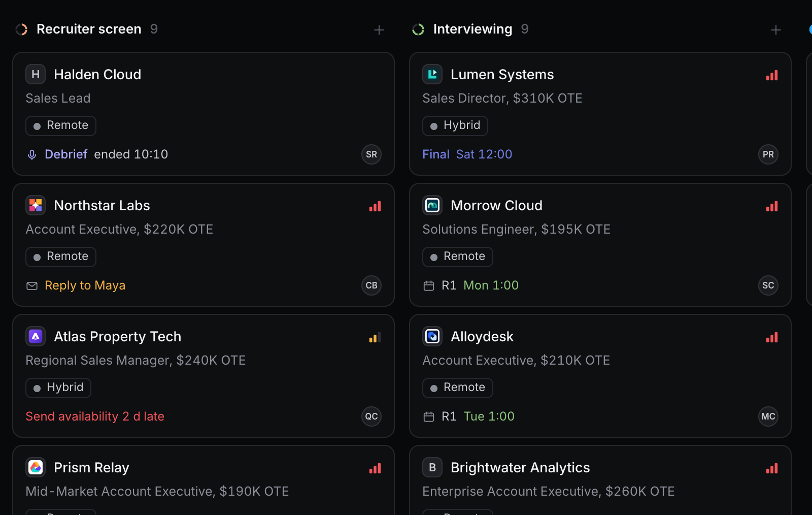Click Remote tag on Morrow Cloud card
812x515 pixels.
pyautogui.click(x=458, y=256)
